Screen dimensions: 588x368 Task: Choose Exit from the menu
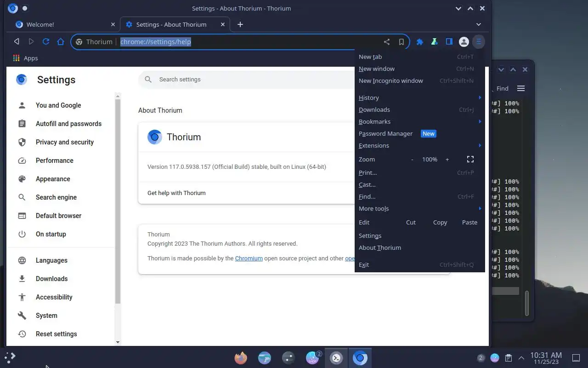pos(419,264)
